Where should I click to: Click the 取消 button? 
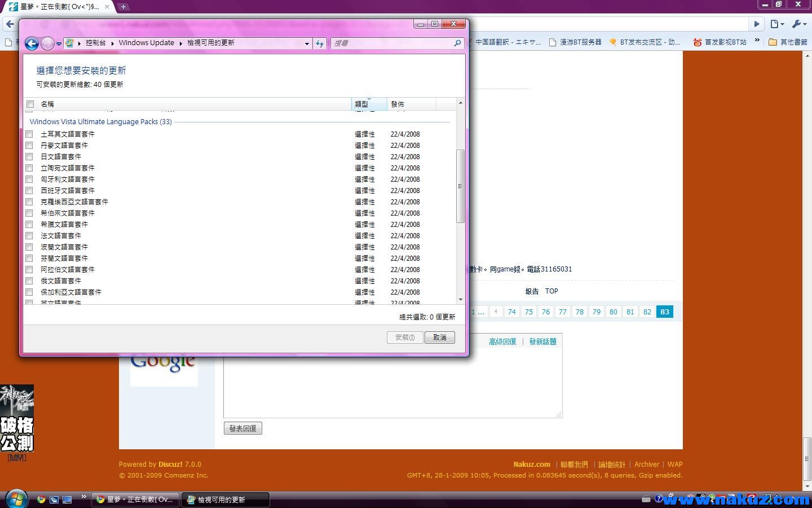click(x=439, y=338)
